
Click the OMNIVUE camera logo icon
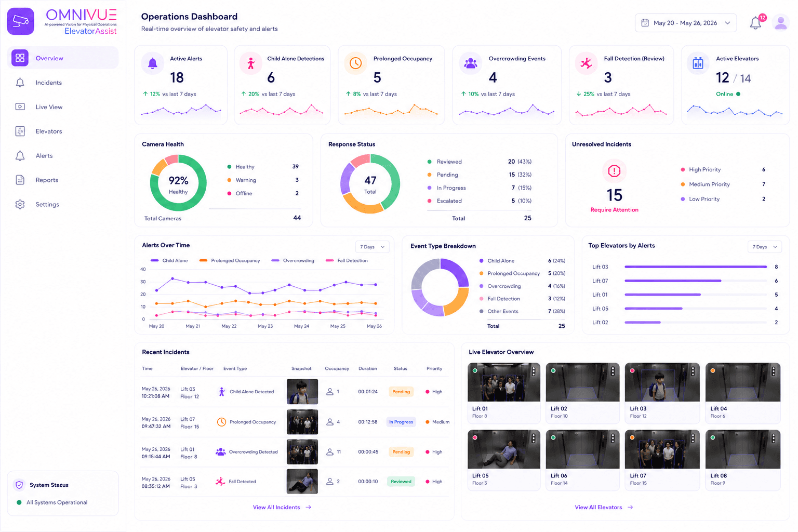pos(21,21)
